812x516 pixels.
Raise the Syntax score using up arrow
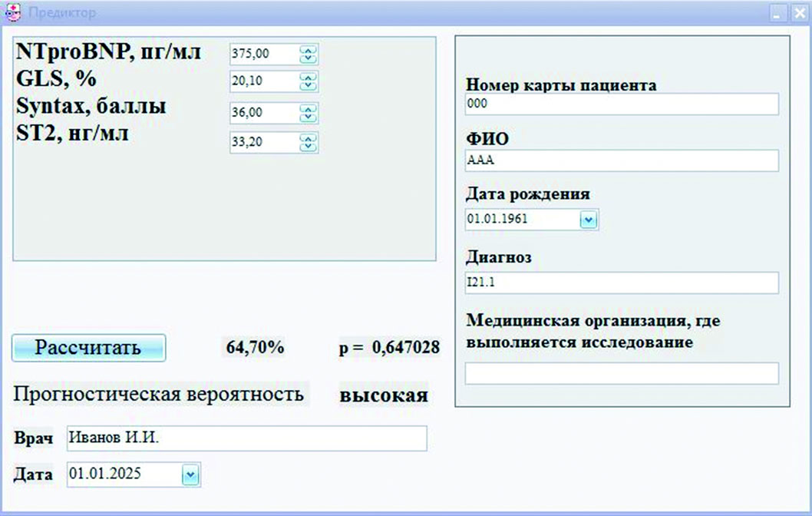point(309,108)
